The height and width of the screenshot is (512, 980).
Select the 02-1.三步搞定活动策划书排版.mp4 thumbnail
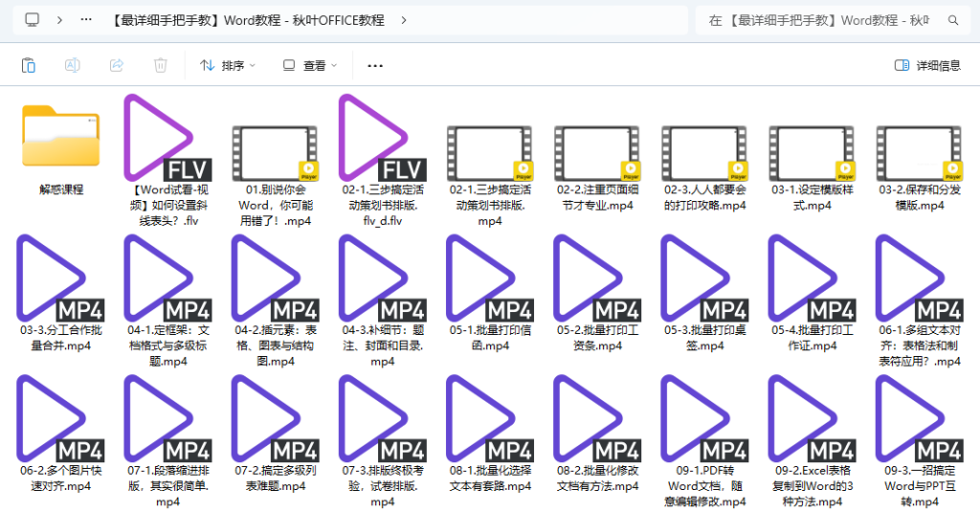click(x=490, y=153)
